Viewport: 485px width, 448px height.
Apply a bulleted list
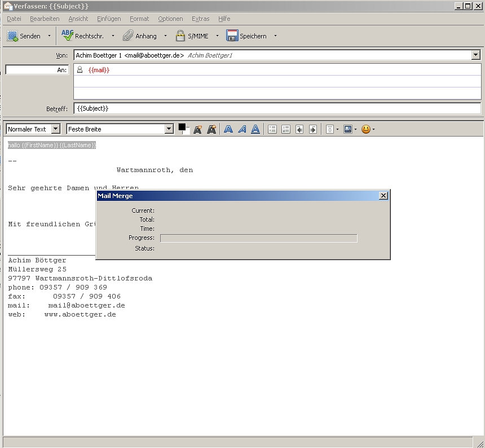pos(272,129)
